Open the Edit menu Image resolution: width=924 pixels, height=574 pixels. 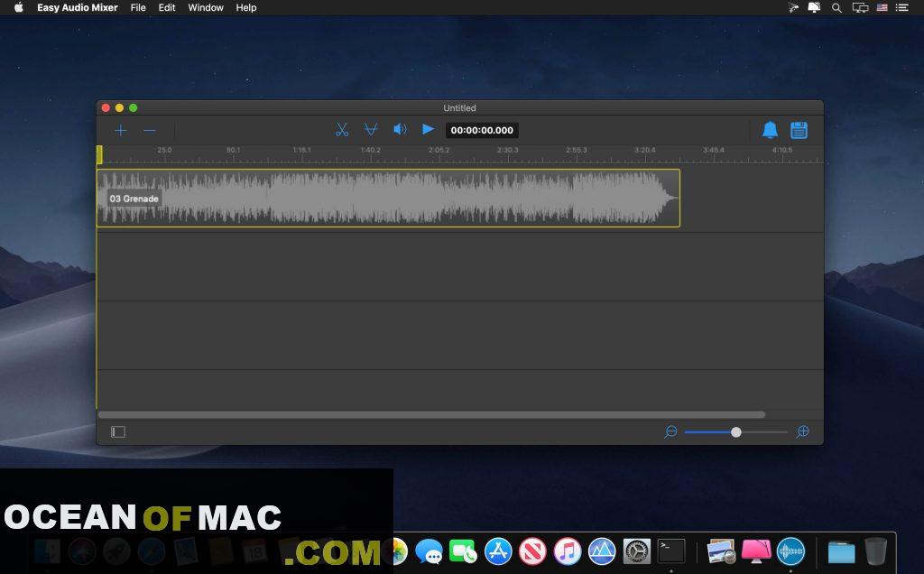pyautogui.click(x=167, y=7)
